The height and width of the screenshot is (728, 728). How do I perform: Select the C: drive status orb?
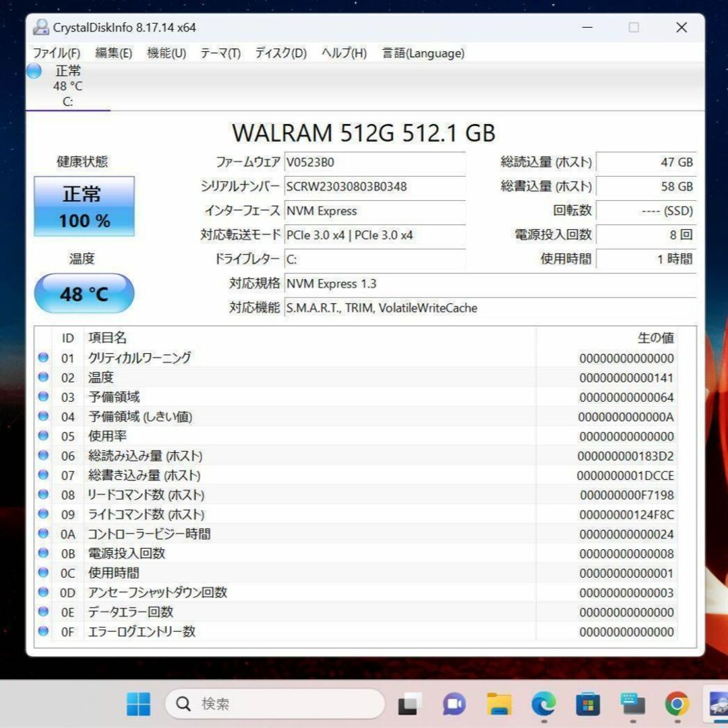34,71
